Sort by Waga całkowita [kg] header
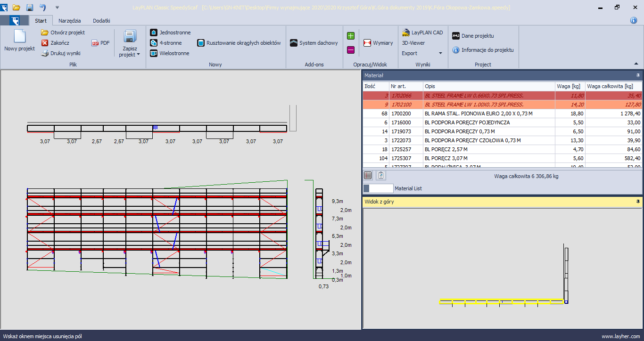Image resolution: width=644 pixels, height=341 pixels. click(614, 86)
